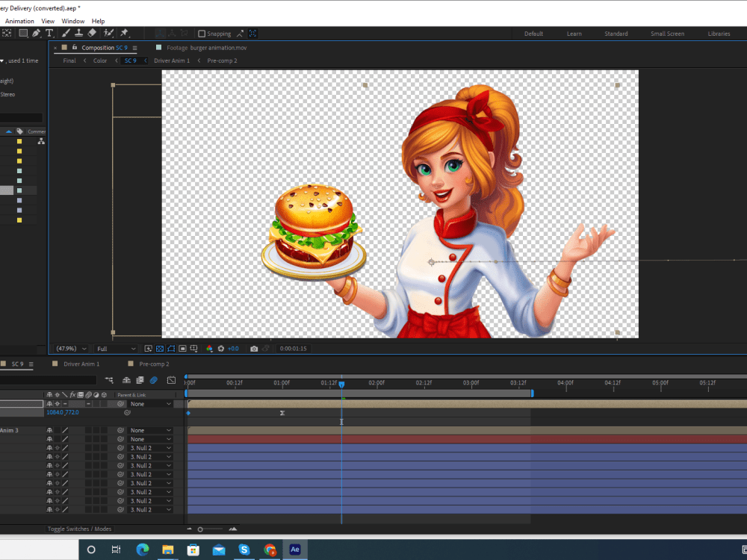Screen dimensions: 747x560
Task: Select the Pen tool
Action: (x=36, y=33)
